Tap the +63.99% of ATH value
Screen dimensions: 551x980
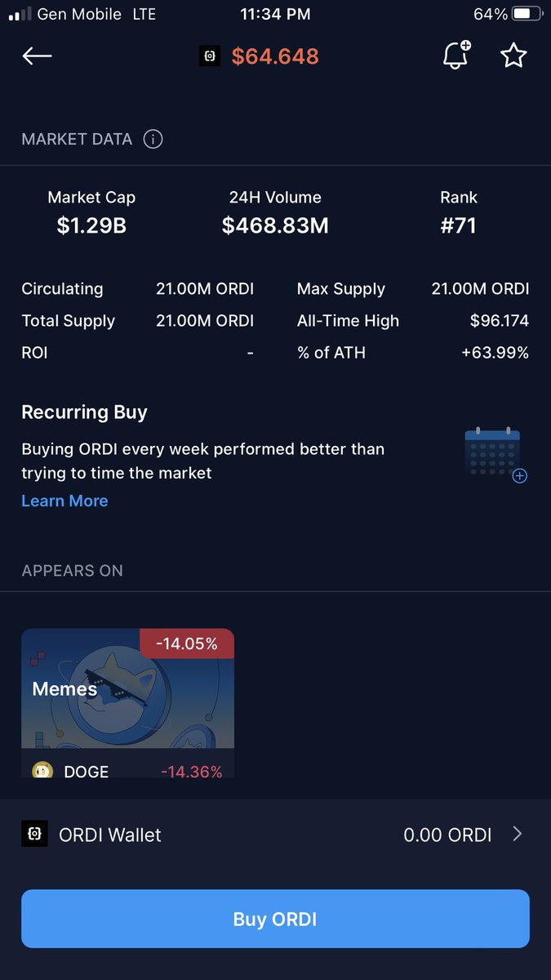[495, 353]
